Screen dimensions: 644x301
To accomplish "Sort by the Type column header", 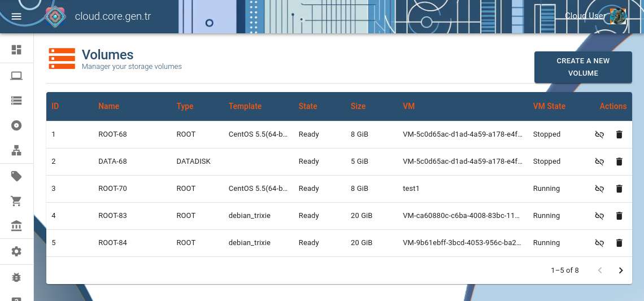I will [x=185, y=106].
